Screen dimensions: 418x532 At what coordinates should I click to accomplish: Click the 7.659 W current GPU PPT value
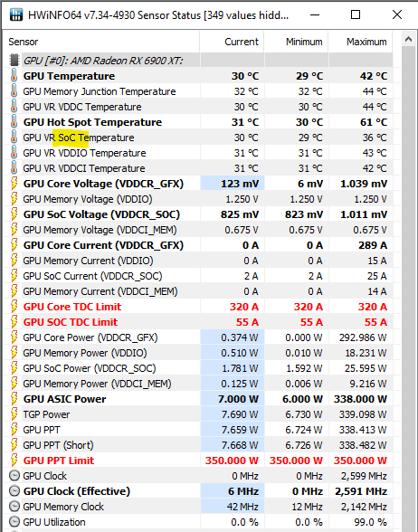[x=240, y=430]
